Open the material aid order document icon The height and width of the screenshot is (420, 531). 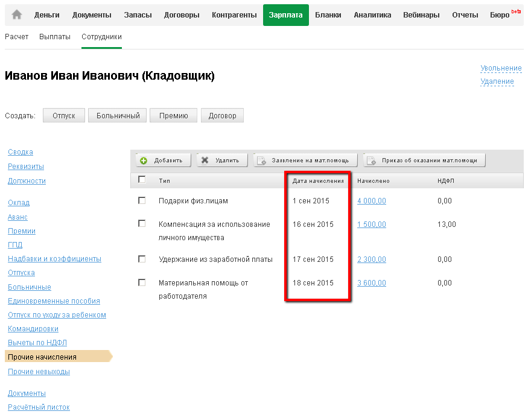pyautogui.click(x=372, y=161)
